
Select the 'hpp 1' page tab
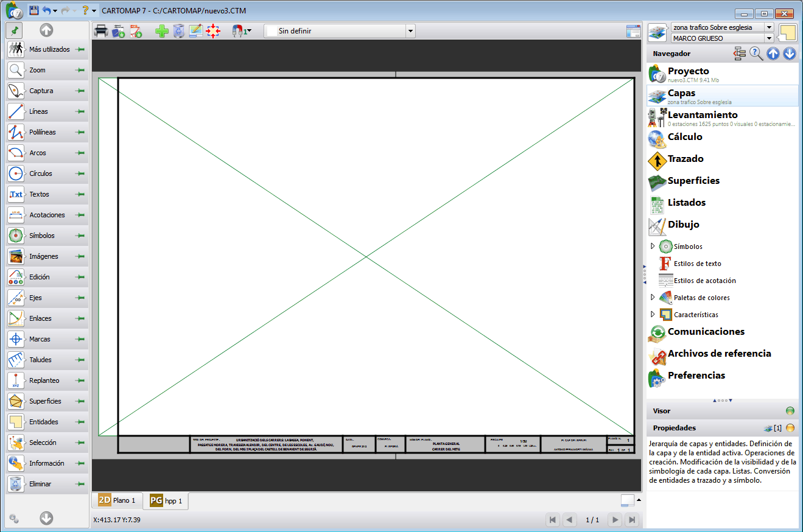pos(166,501)
